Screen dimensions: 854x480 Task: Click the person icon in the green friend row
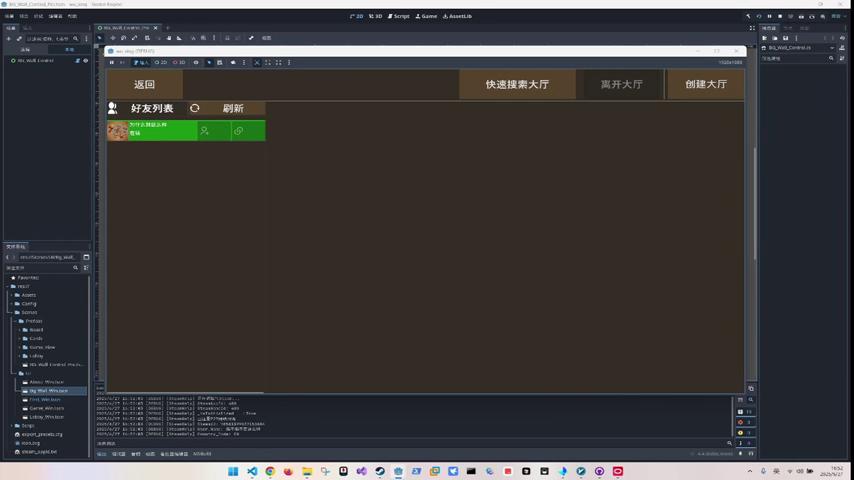[x=204, y=131]
